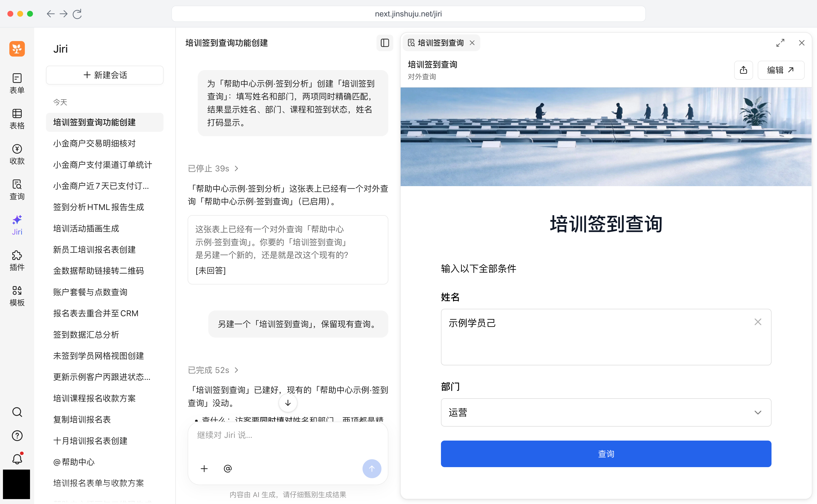Open the 插件 plugins section in sidebar

17,261
